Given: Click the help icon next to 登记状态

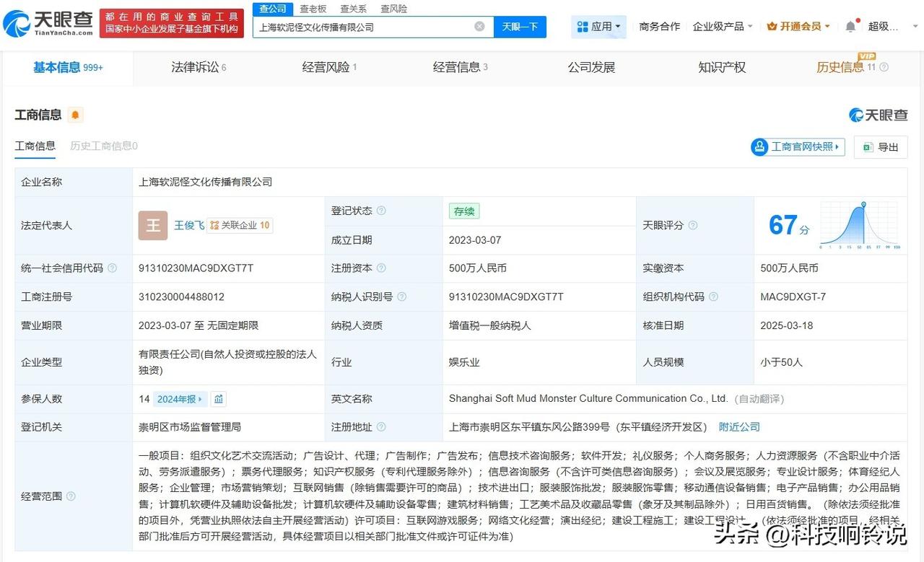Looking at the screenshot, I should [x=381, y=211].
